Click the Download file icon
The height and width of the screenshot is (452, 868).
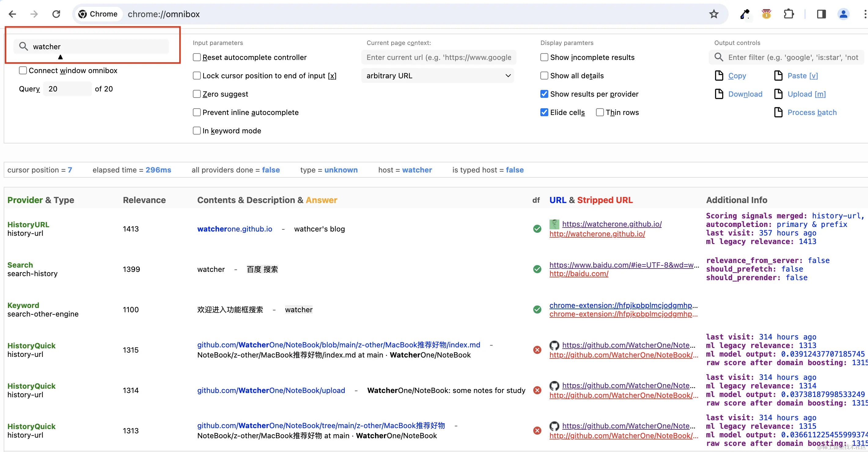tap(719, 94)
